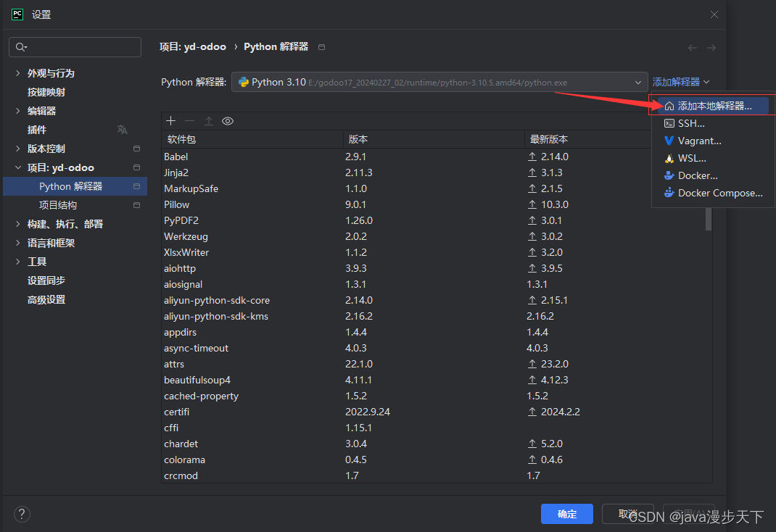
Task: Click project-level icon next to 版本控制
Action: coord(136,149)
